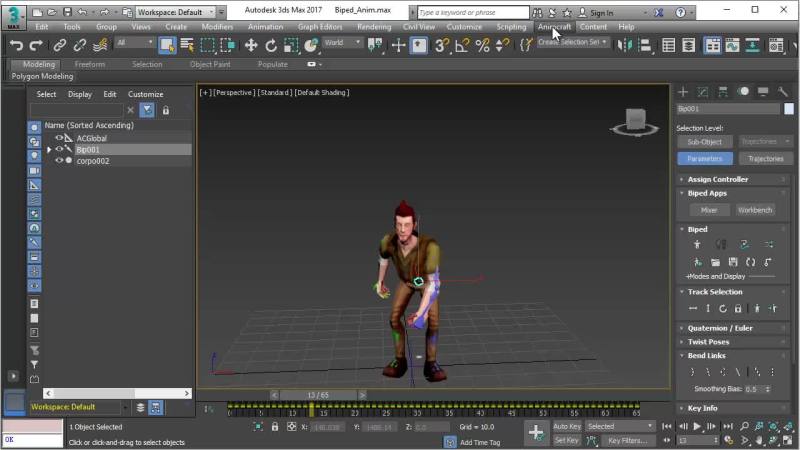Image resolution: width=800 pixels, height=450 pixels.
Task: Switch to the Object Paint ribbon tab
Action: coord(210,64)
